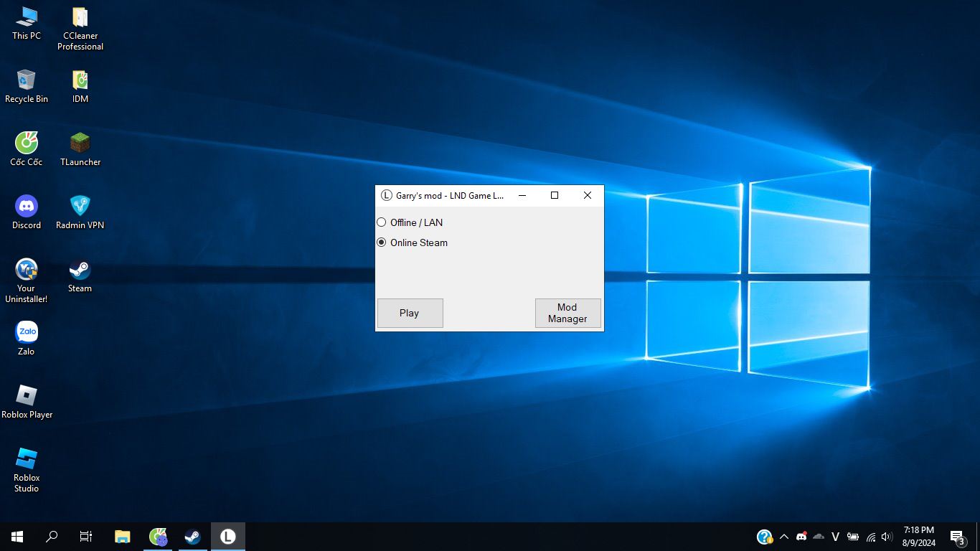Screen dimensions: 980x551
Task: Open the Windows Start menu
Action: coord(17,537)
